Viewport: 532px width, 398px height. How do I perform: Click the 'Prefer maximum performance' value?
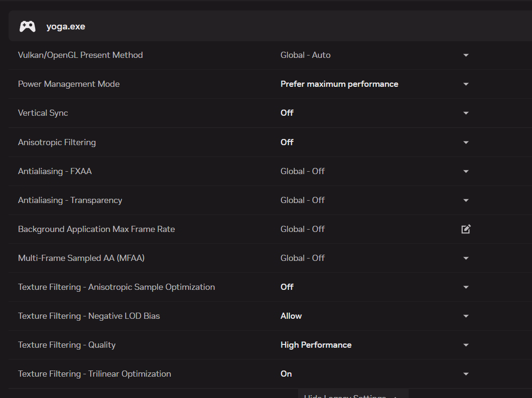(x=339, y=84)
